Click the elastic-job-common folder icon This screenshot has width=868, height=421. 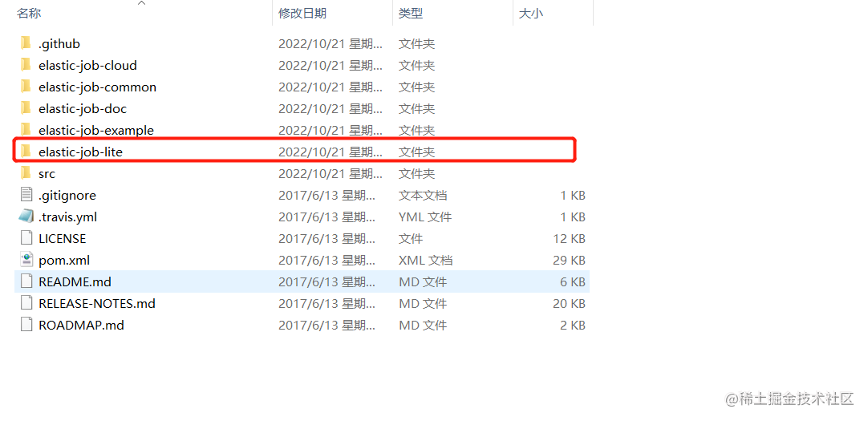tap(26, 87)
